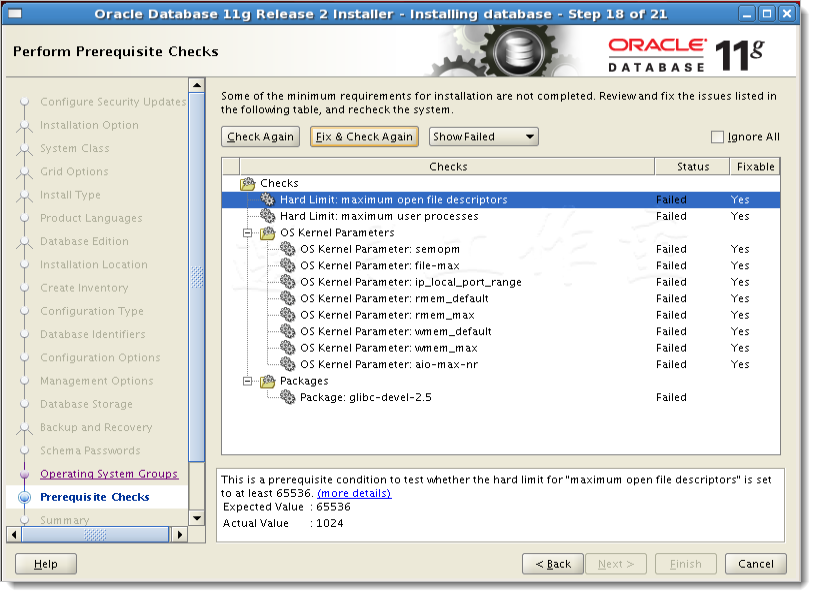Select the gear icon for file-max kernel parameter
The width and height of the screenshot is (816, 597).
[x=289, y=265]
